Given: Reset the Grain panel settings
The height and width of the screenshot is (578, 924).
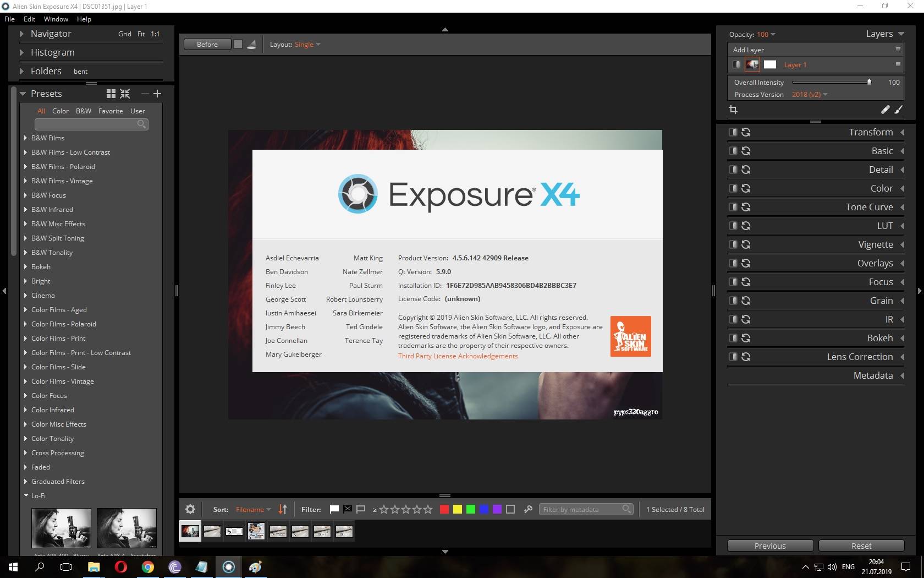Looking at the screenshot, I should (x=746, y=301).
